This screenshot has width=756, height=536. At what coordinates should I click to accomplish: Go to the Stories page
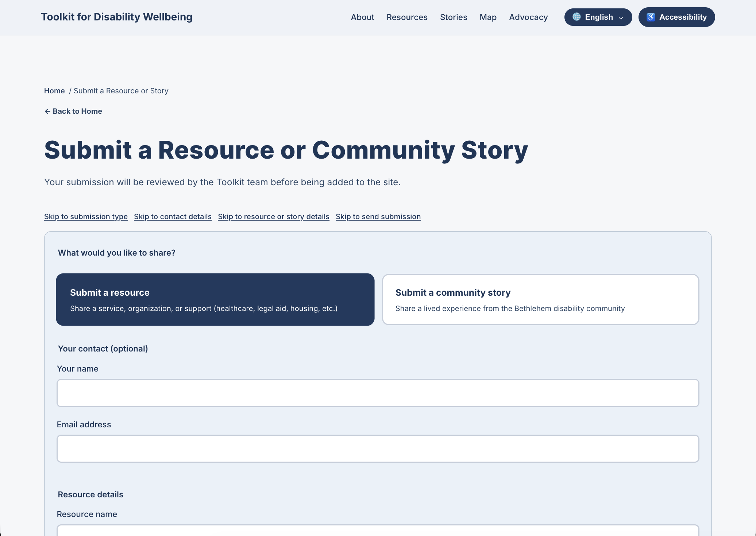pyautogui.click(x=454, y=17)
